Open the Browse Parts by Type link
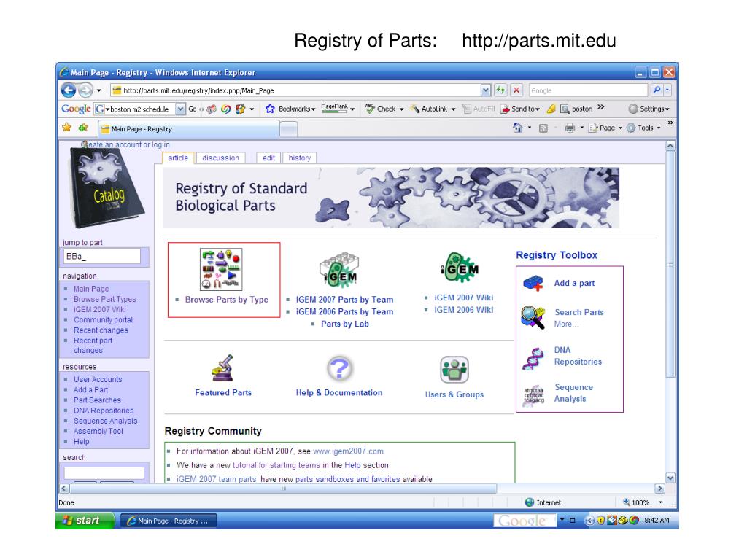747x560 pixels. click(x=227, y=300)
